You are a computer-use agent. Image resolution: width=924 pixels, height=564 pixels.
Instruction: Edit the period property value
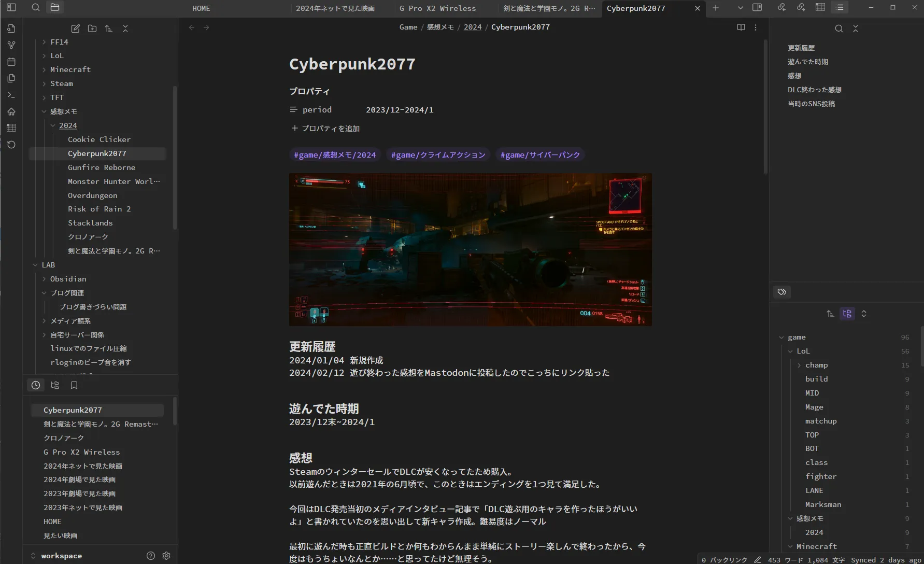[x=400, y=110]
